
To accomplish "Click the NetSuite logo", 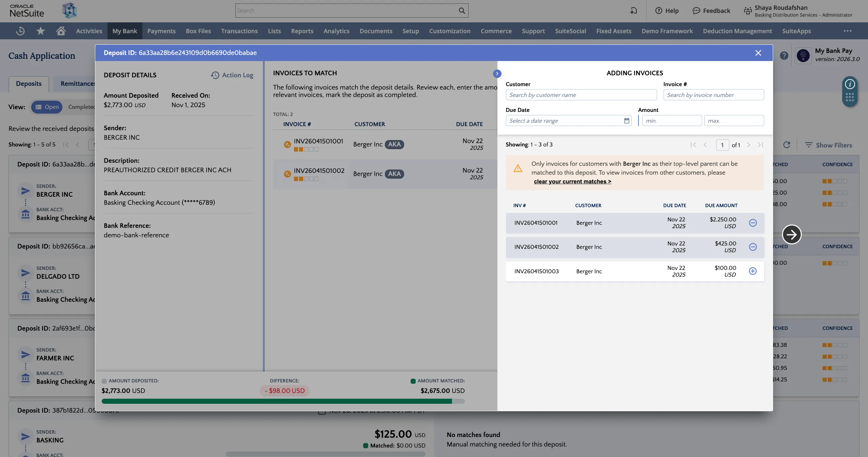I will click(x=27, y=11).
